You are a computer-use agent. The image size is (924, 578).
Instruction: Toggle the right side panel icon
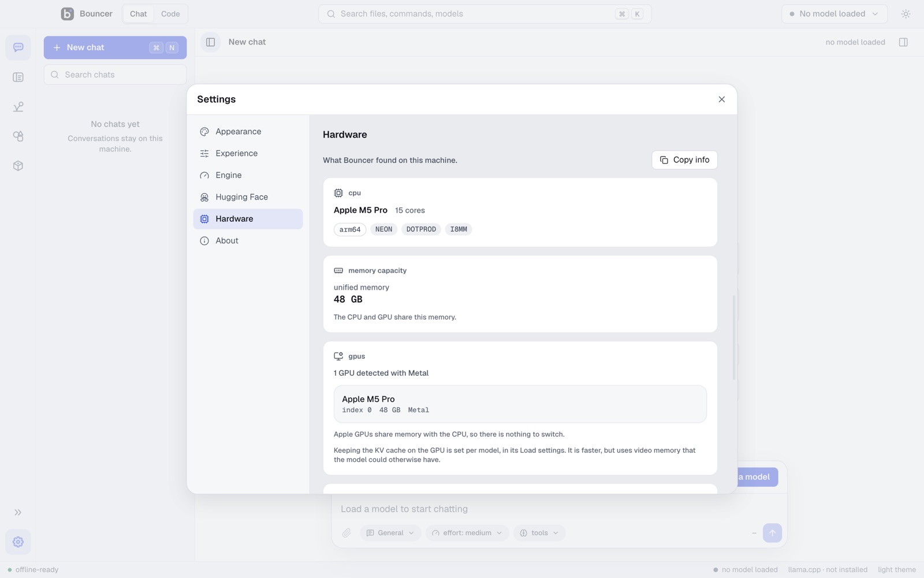(x=904, y=42)
